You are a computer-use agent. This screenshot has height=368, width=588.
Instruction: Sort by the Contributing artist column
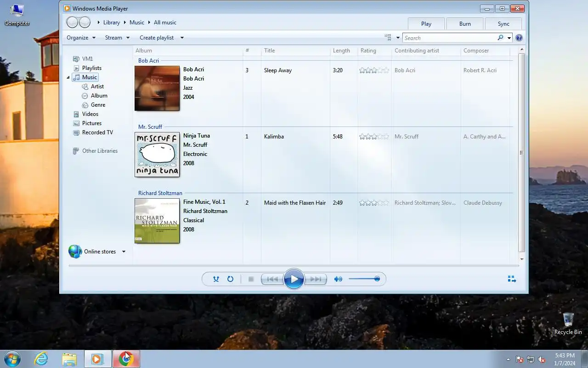[426, 51]
